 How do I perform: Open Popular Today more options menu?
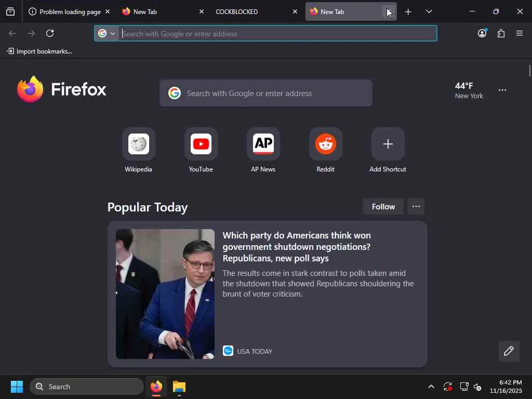tap(416, 207)
